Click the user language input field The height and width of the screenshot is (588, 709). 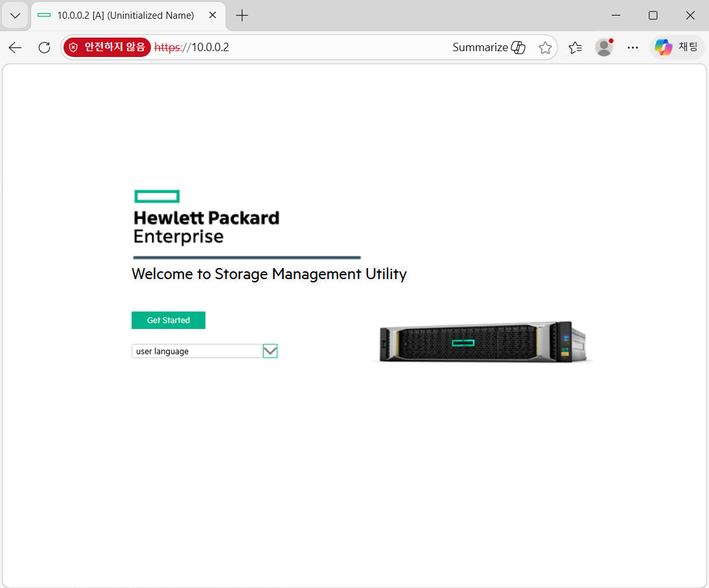tap(197, 351)
